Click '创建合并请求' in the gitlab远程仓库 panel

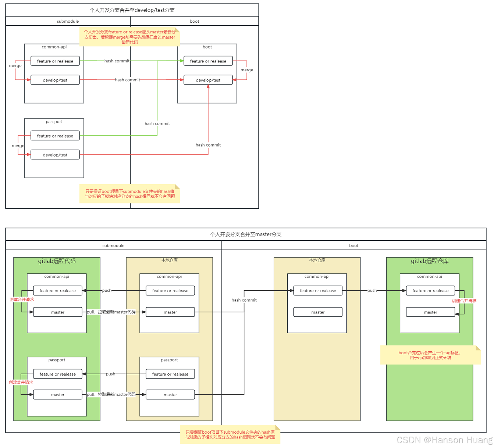tap(464, 301)
